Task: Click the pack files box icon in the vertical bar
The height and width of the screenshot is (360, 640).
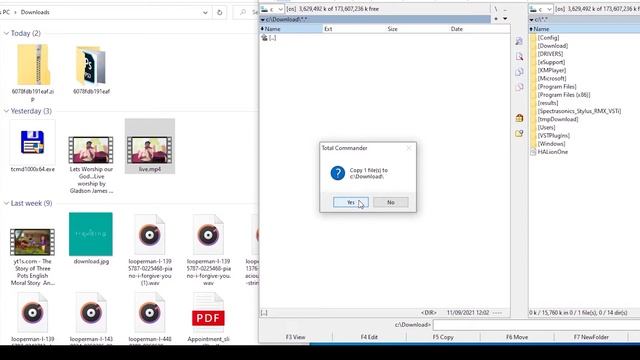Action: click(x=519, y=118)
